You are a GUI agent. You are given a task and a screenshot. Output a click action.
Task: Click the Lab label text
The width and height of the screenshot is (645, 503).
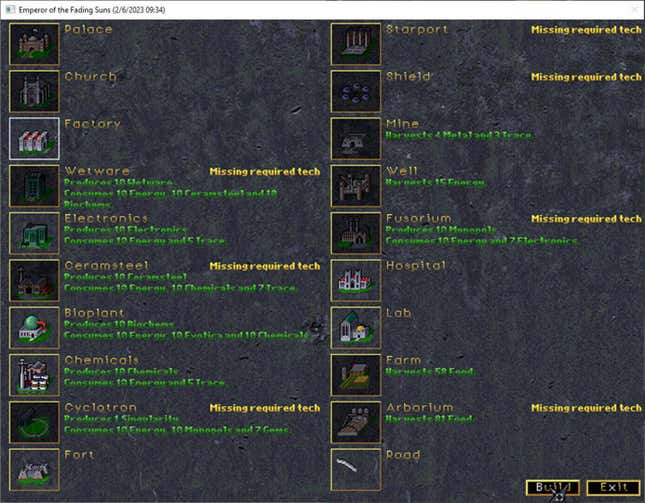pos(399,313)
